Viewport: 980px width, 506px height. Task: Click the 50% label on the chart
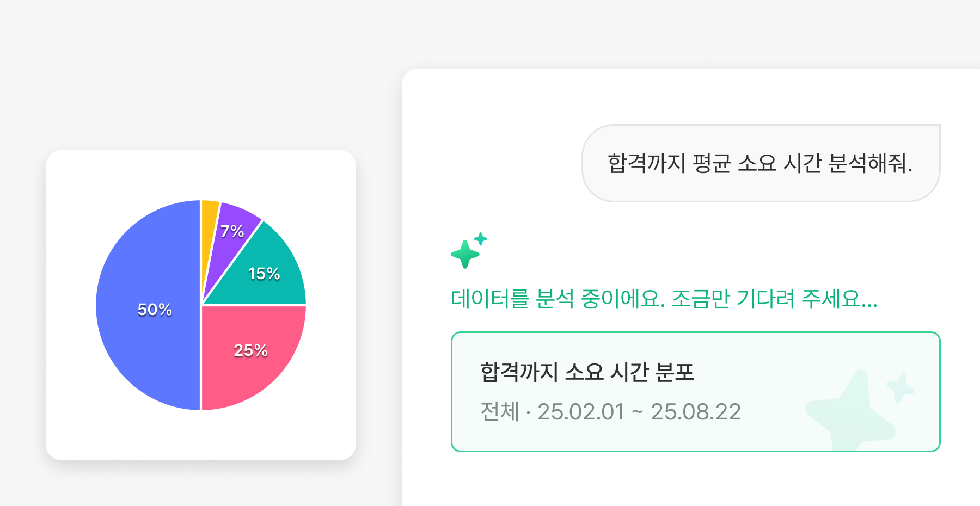tap(155, 310)
